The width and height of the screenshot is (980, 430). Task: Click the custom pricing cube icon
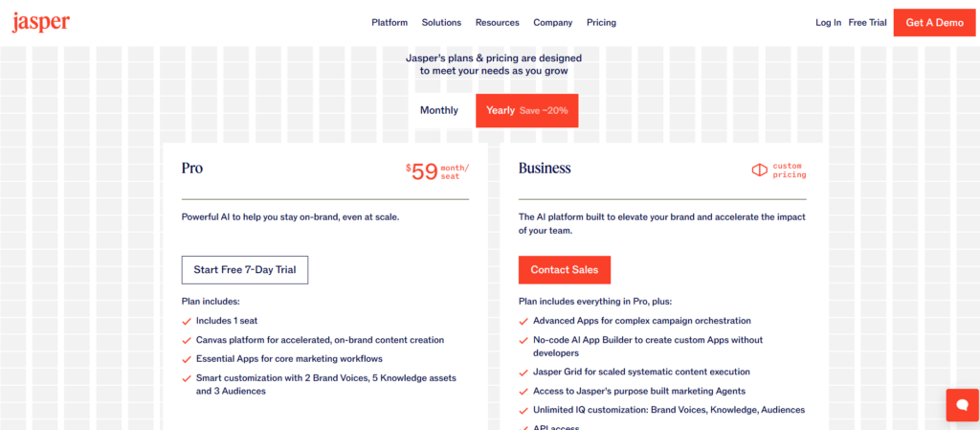tap(759, 170)
